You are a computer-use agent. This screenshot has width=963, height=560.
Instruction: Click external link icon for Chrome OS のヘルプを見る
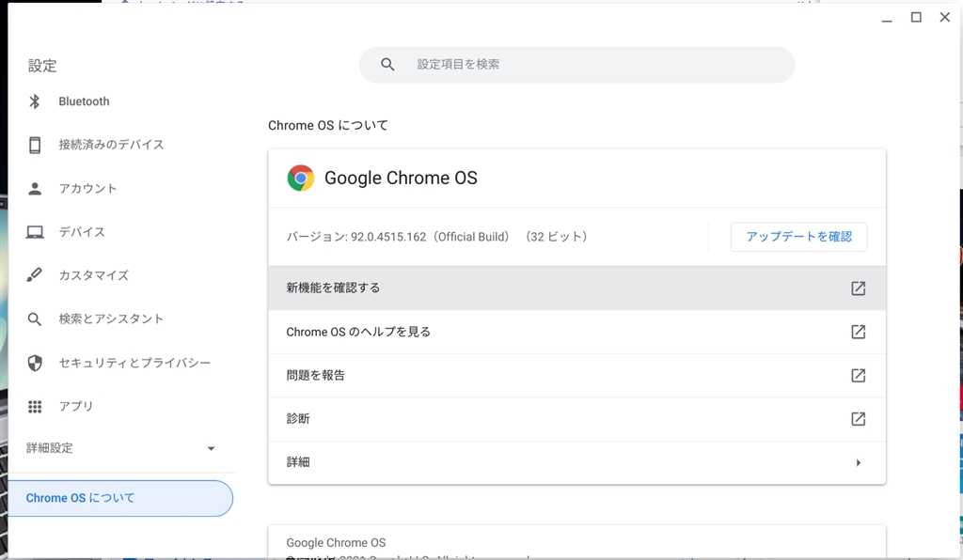point(858,332)
